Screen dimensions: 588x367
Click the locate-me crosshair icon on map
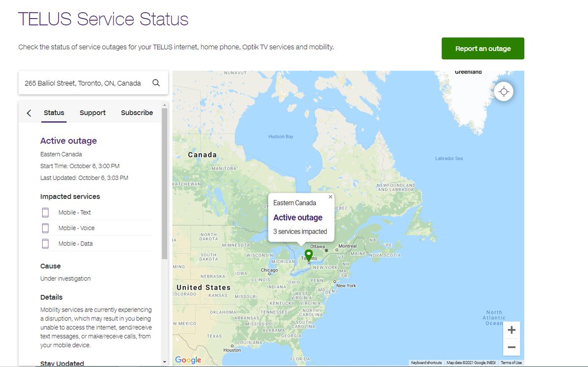(x=504, y=92)
